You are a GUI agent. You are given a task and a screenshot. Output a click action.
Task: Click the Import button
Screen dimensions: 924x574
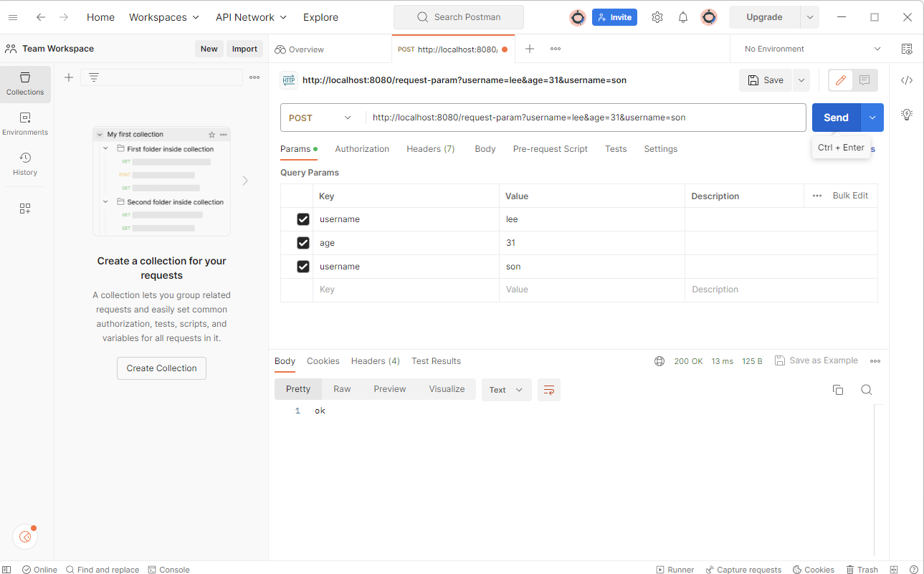244,49
